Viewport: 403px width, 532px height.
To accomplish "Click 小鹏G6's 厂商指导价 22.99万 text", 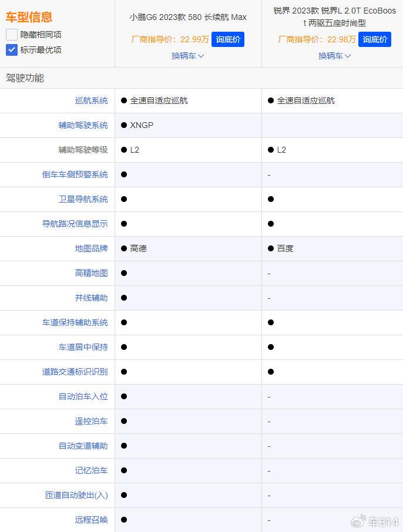I will 170,39.
